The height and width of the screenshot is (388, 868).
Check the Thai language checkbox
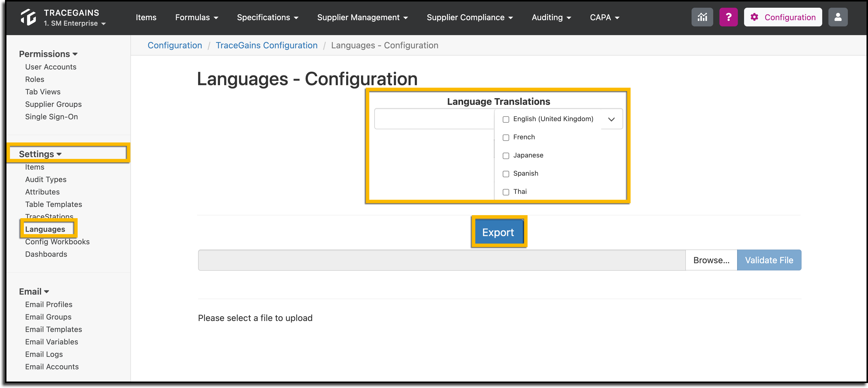[x=506, y=192]
